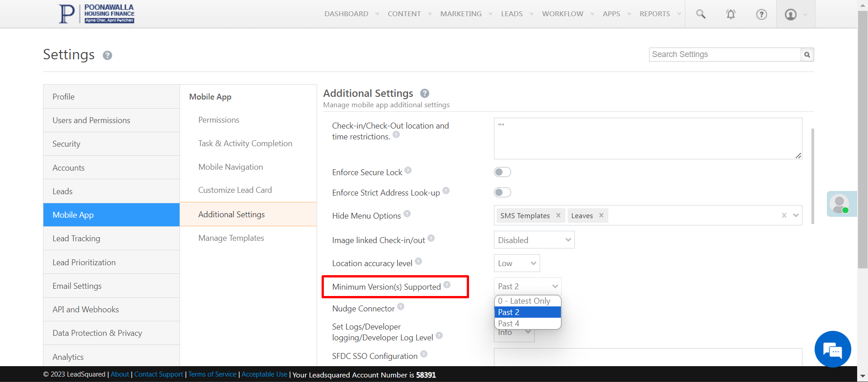Image resolution: width=868 pixels, height=382 pixels.
Task: Click the Terms of Service footer link
Action: coord(213,374)
